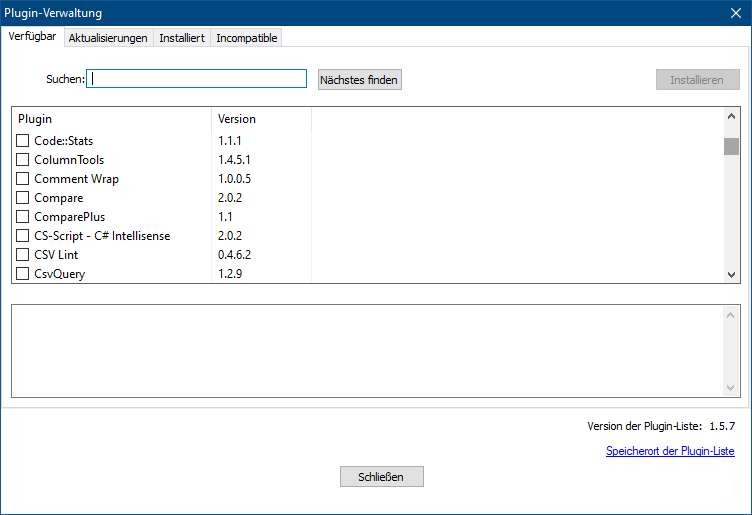Enable the Compare plugin checkbox

coord(23,198)
